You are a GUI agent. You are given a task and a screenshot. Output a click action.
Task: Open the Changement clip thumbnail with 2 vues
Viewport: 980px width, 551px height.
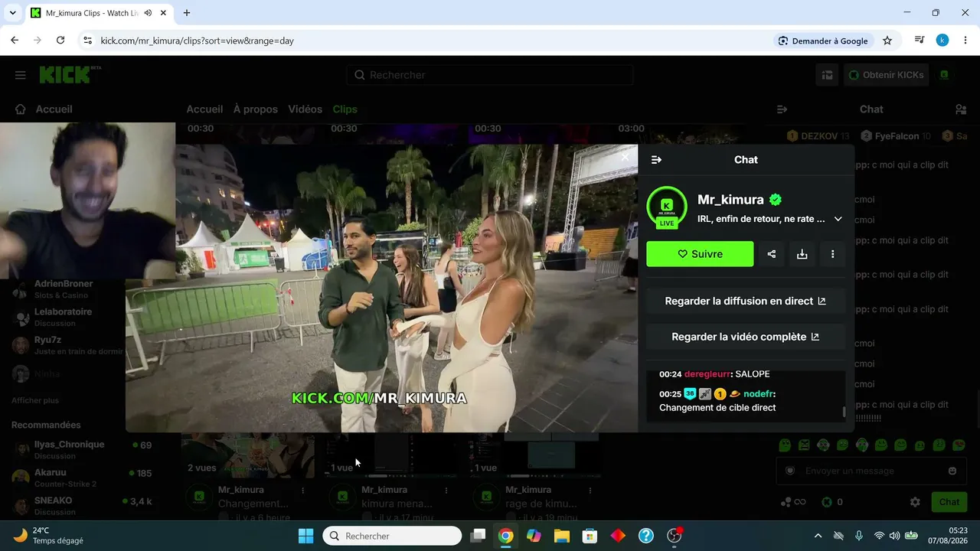pyautogui.click(x=248, y=455)
